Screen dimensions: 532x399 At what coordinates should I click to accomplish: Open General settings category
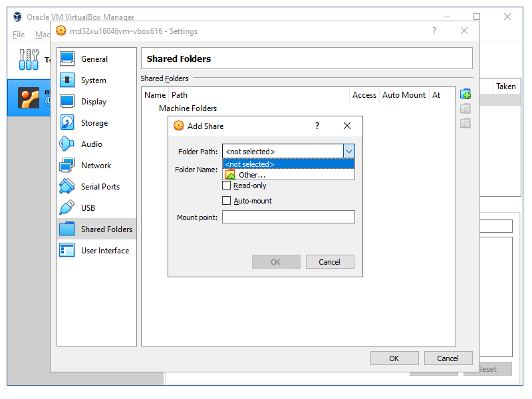pyautogui.click(x=94, y=59)
